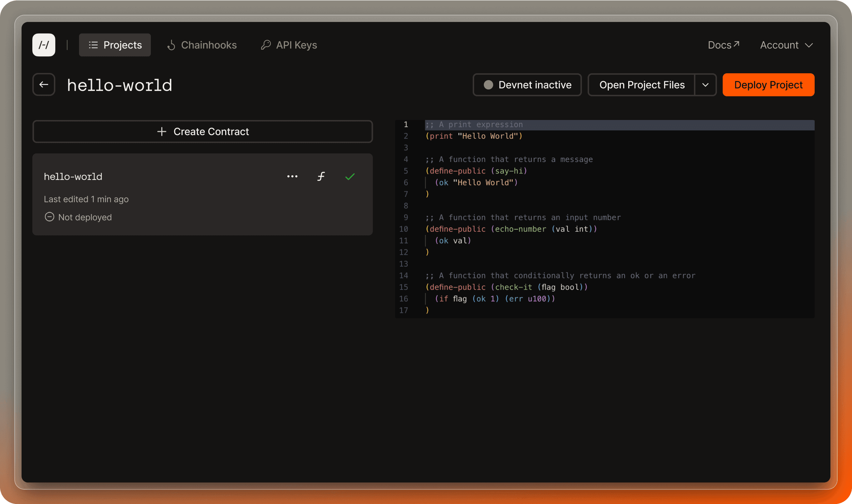The image size is (852, 504).
Task: Click the hello-world project title heading
Action: point(120,85)
